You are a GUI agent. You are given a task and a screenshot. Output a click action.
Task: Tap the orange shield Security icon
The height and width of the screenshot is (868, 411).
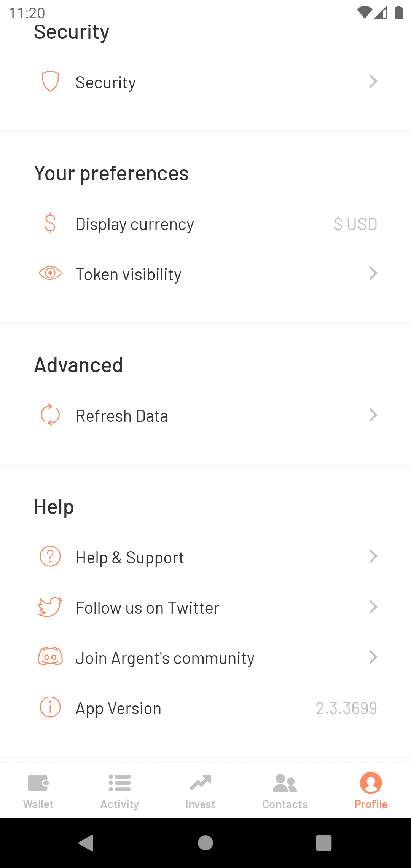[x=50, y=81]
